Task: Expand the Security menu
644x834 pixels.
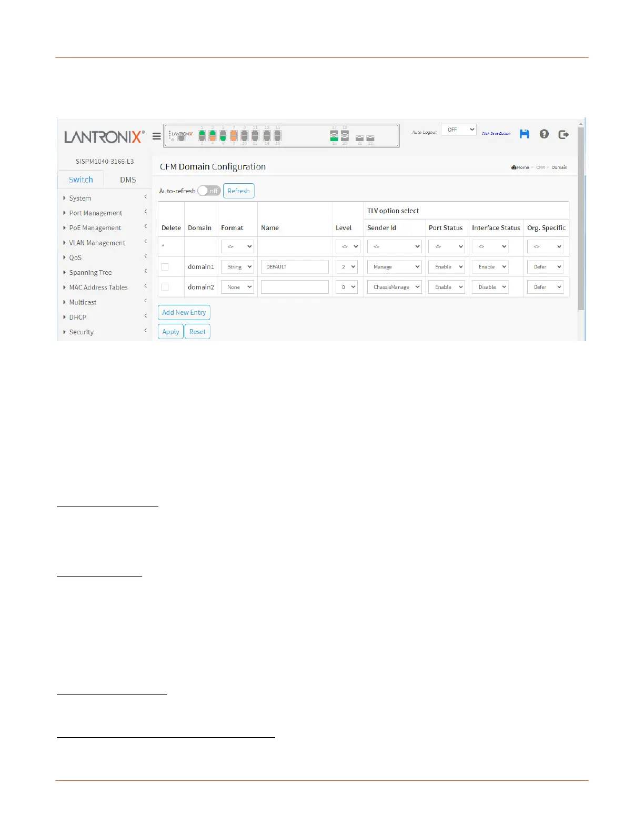Action: pos(105,332)
